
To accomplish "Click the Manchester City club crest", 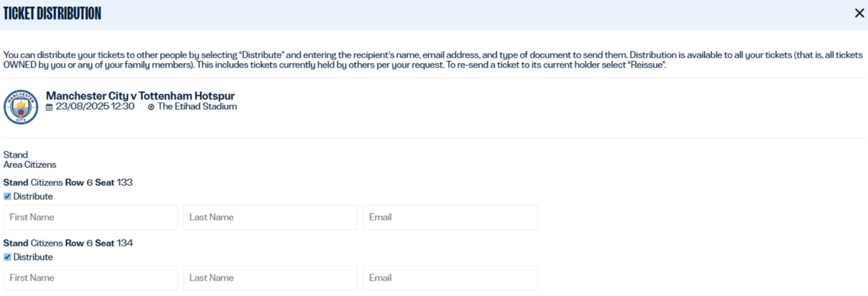I will [21, 107].
